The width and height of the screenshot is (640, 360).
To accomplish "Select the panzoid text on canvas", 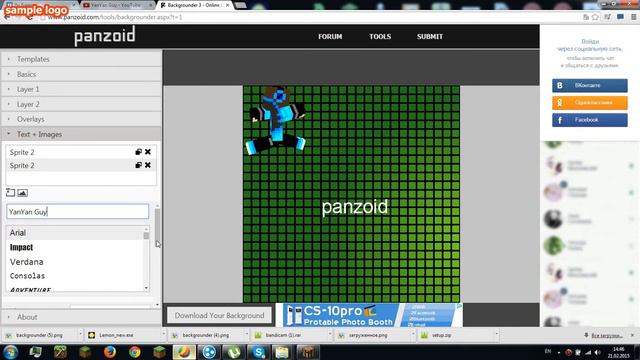I will tap(355, 207).
